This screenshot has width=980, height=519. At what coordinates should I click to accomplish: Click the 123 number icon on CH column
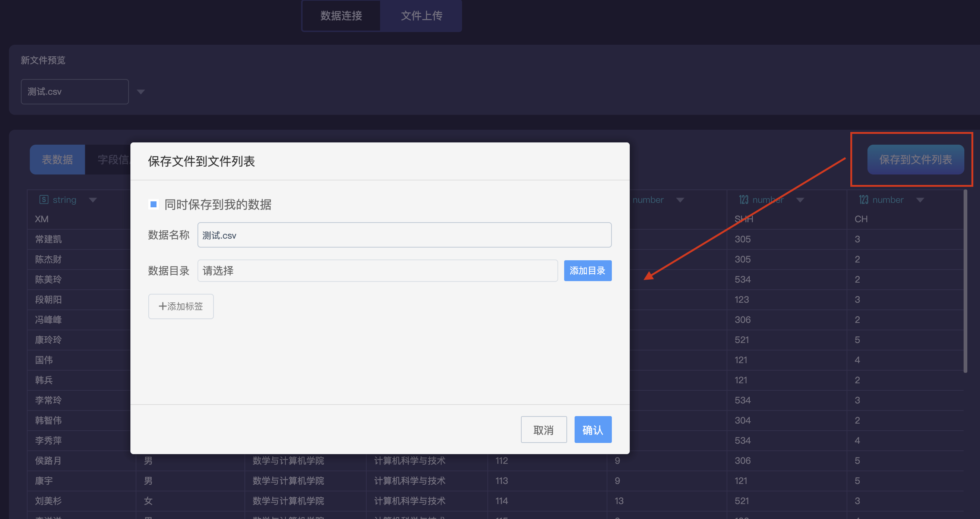tap(863, 199)
